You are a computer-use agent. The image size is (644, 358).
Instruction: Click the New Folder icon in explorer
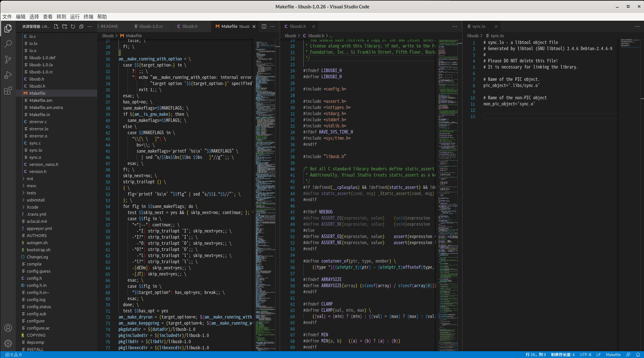click(65, 27)
